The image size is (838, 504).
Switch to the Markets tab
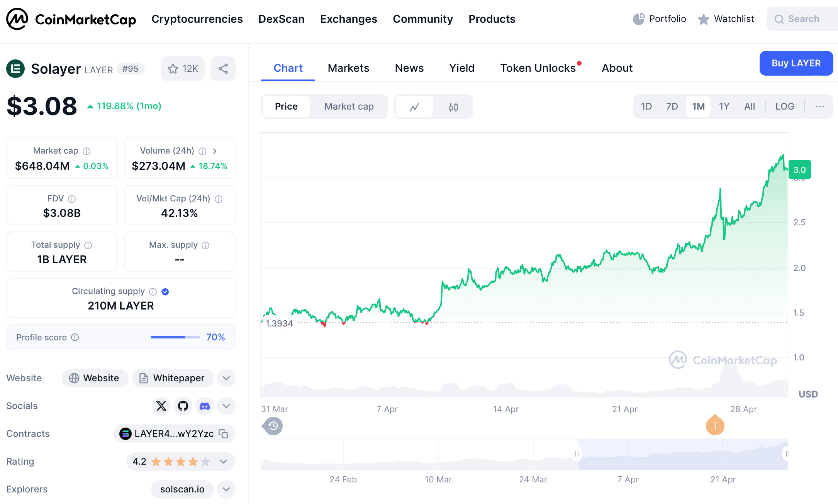[x=349, y=68]
